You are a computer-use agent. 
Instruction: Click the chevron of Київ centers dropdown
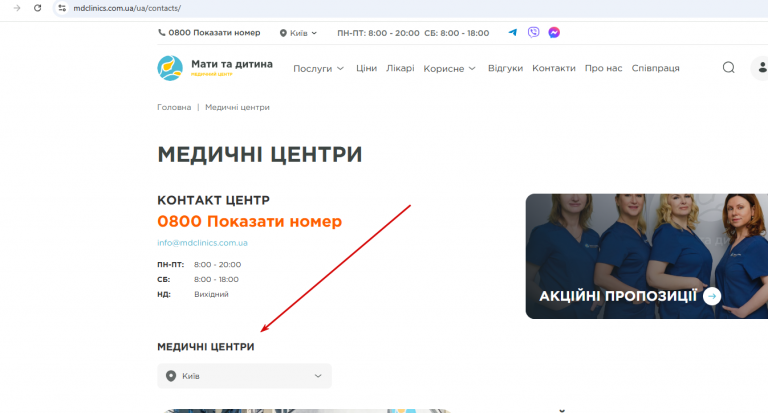(318, 376)
